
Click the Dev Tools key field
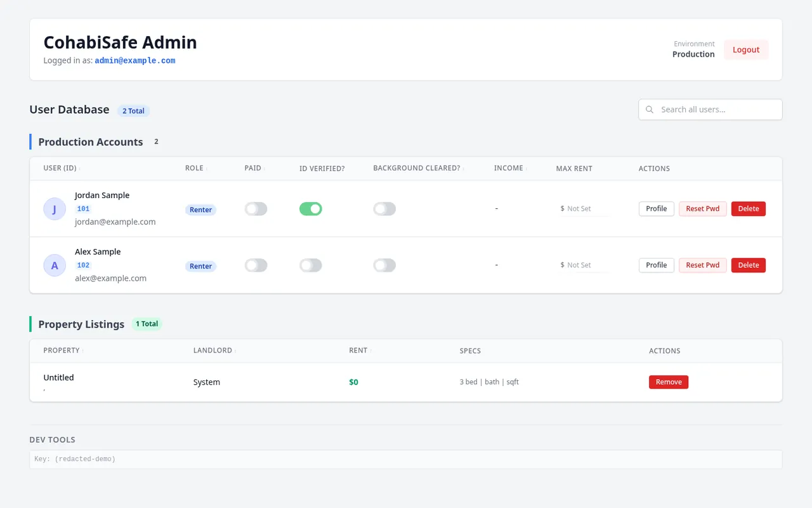[x=406, y=459]
